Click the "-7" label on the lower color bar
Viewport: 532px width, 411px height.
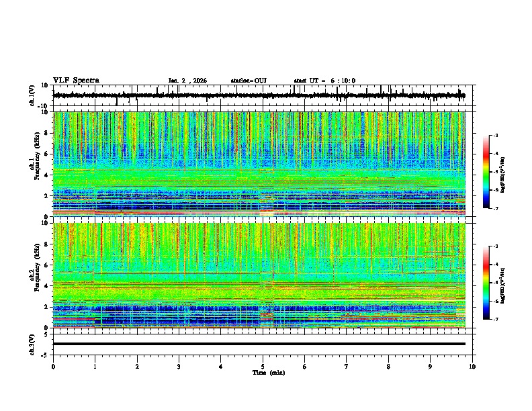coord(495,319)
